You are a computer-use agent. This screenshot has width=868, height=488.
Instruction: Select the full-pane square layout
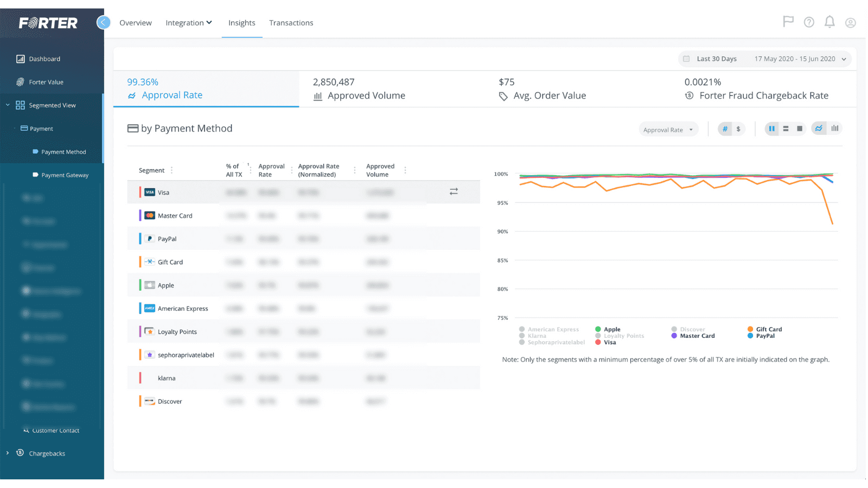[800, 129]
